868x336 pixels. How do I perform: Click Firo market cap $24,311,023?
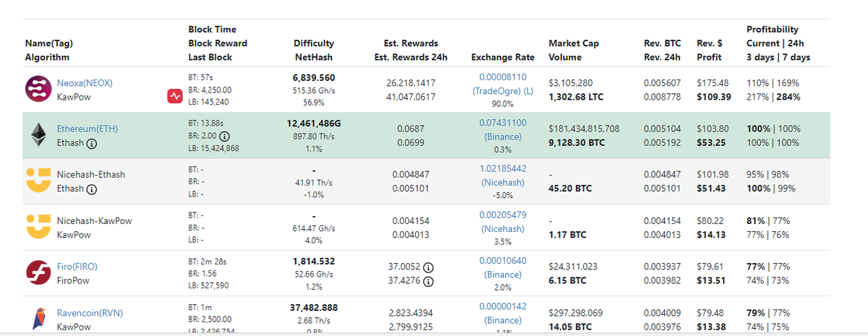(574, 267)
